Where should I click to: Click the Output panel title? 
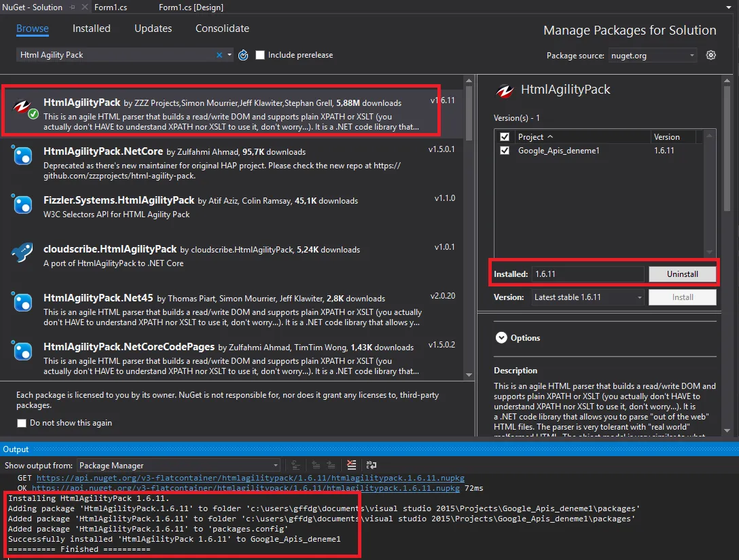pos(16,449)
